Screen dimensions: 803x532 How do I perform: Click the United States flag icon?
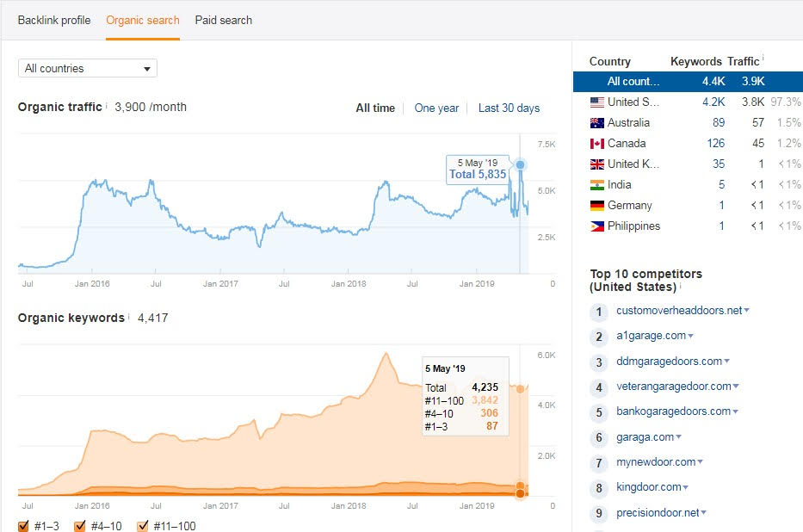[596, 102]
